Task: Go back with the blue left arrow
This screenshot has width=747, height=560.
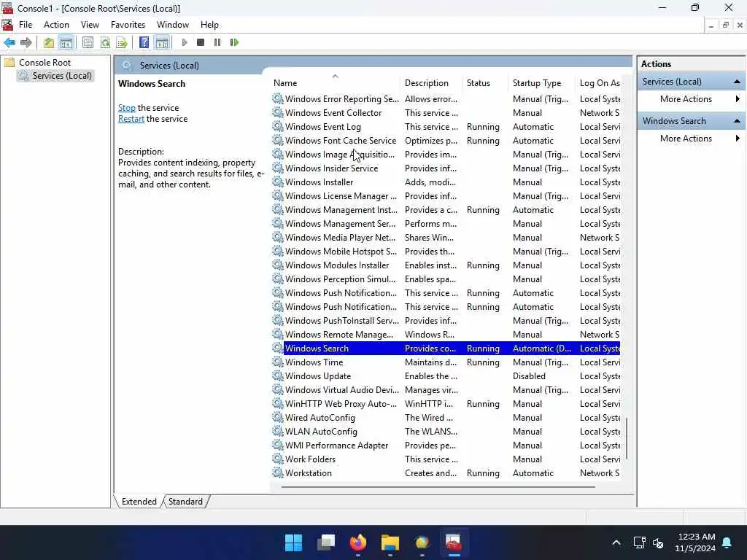Action: click(x=9, y=42)
